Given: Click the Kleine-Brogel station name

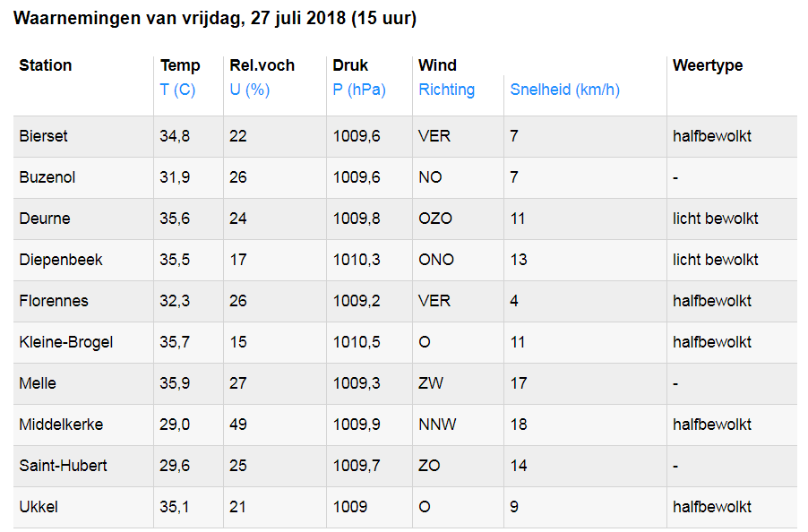Looking at the screenshot, I should click(x=65, y=342).
